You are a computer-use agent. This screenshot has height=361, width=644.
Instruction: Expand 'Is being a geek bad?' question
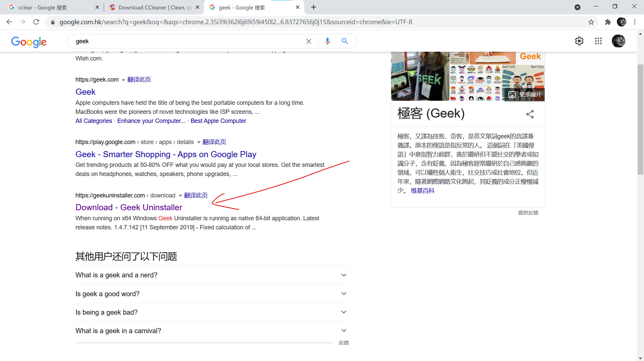(212, 312)
